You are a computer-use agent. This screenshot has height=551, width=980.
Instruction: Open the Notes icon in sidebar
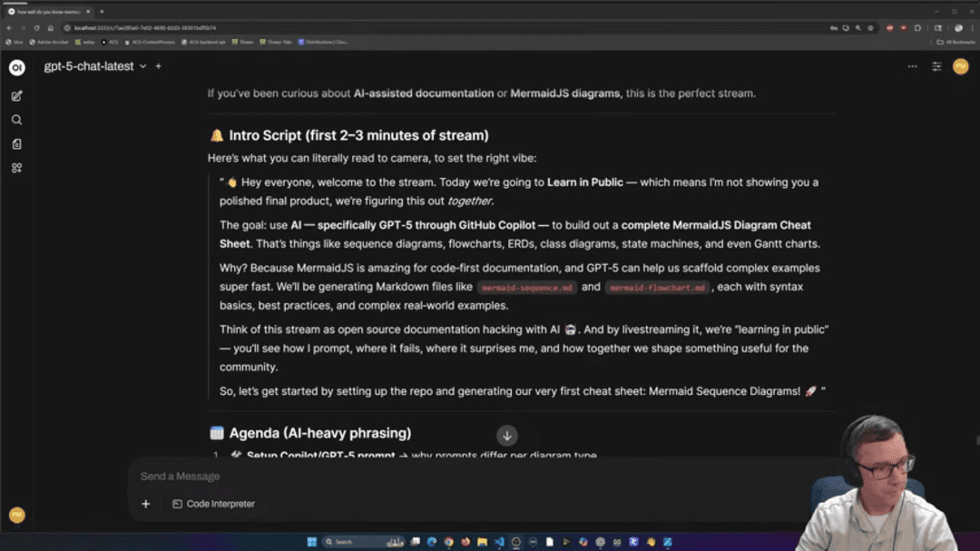(x=16, y=143)
